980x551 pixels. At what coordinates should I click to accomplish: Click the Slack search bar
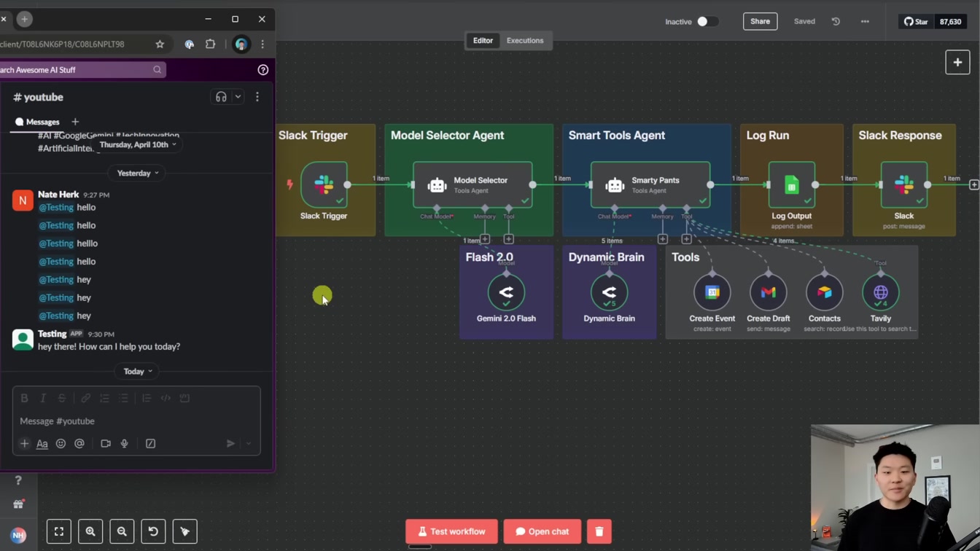(x=82, y=70)
